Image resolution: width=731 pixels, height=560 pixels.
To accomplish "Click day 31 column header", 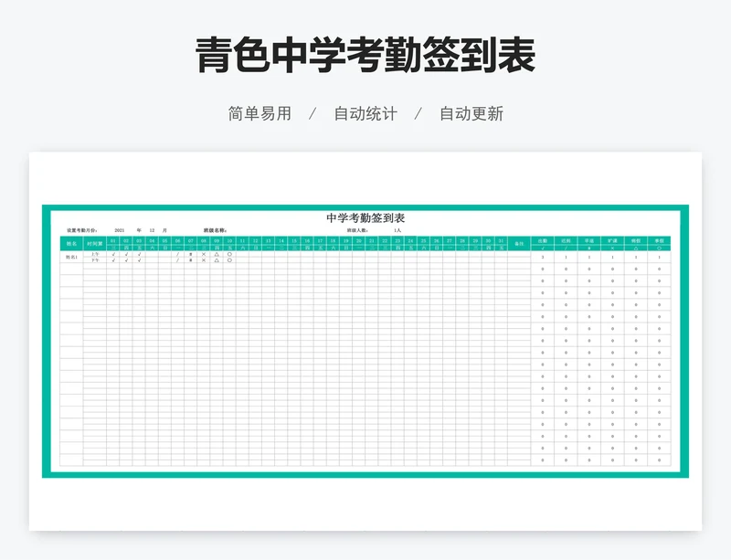I will click(501, 240).
